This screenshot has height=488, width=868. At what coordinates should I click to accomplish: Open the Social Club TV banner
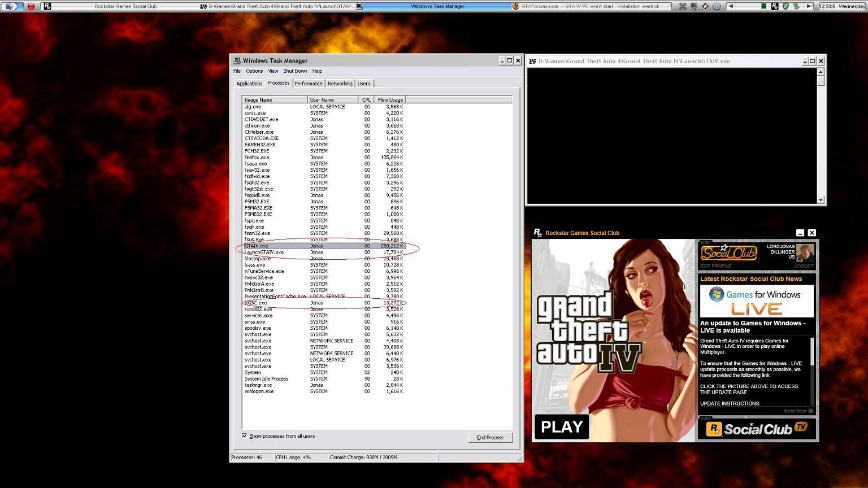coord(757,429)
